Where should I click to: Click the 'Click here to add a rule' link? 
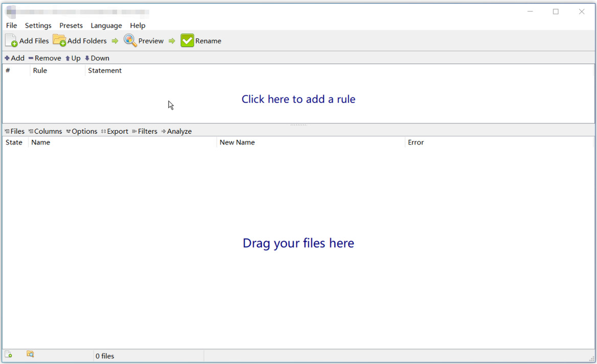click(298, 99)
